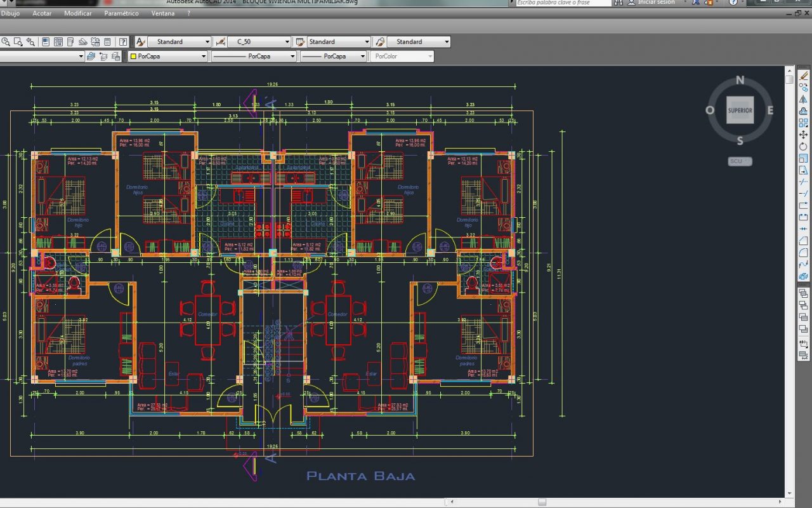Click the binoculars search button
The image size is (812, 508).
coord(620,3)
